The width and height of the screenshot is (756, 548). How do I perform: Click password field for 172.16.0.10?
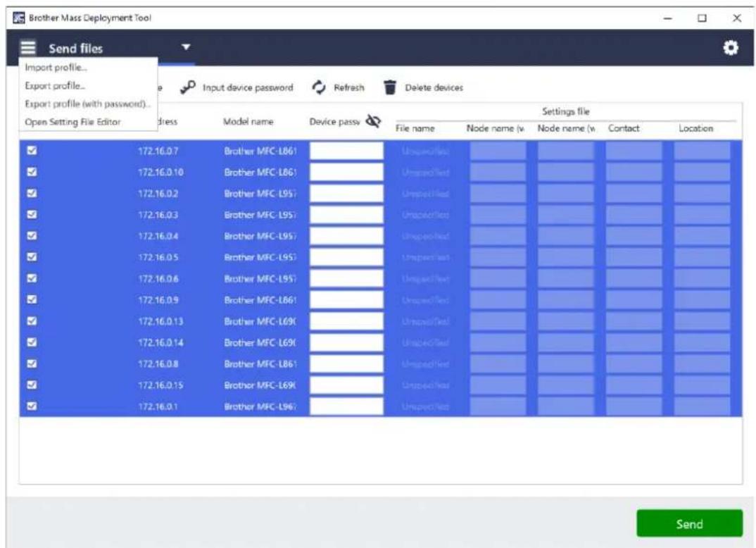(346, 172)
